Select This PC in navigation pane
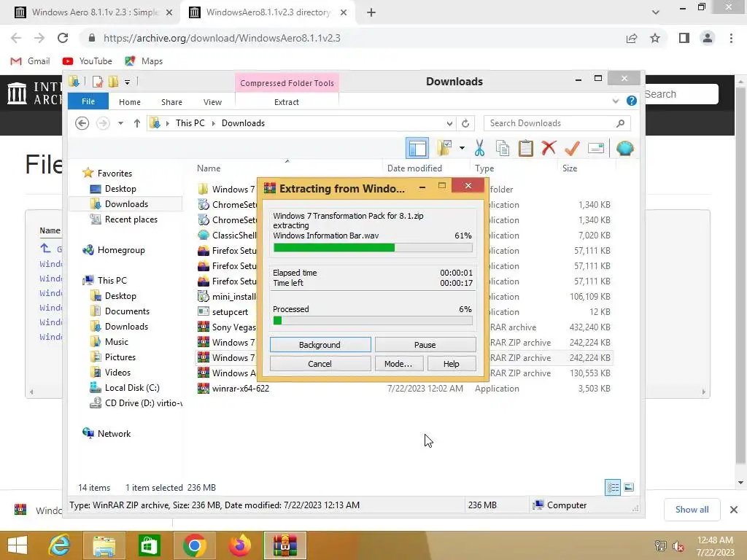This screenshot has height=560, width=747. 112,281
